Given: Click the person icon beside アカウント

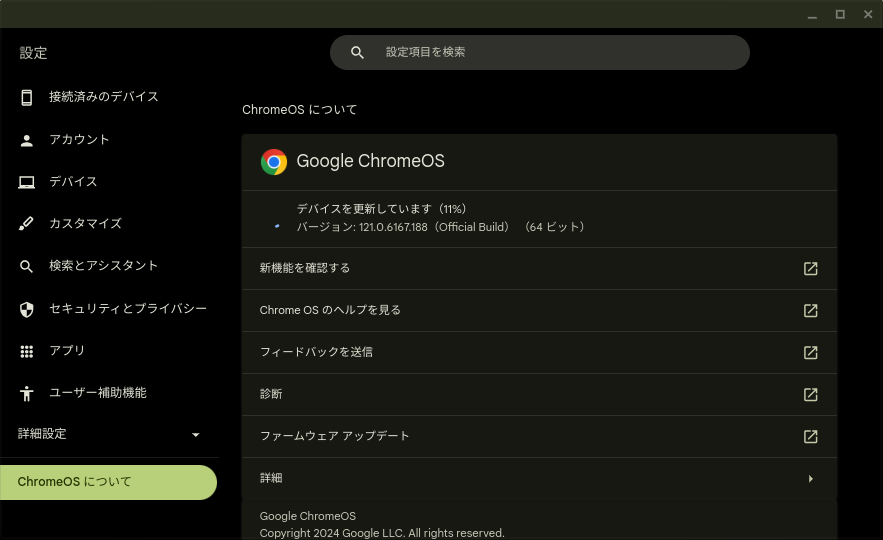Looking at the screenshot, I should pos(26,140).
